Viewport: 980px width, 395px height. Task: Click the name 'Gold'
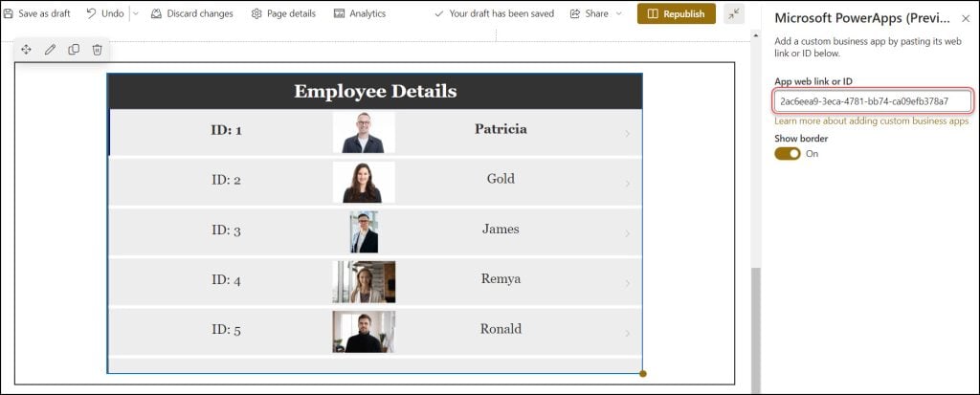pyautogui.click(x=501, y=179)
